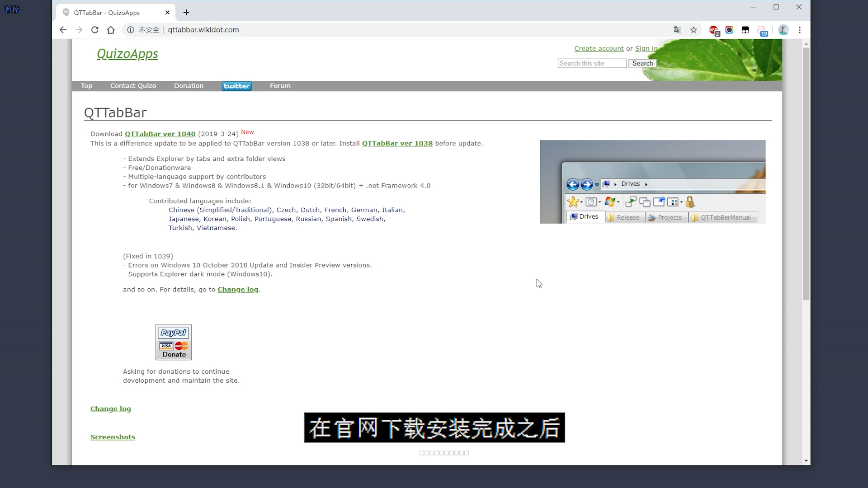Click the address bar URL
868x488 pixels.
[203, 30]
